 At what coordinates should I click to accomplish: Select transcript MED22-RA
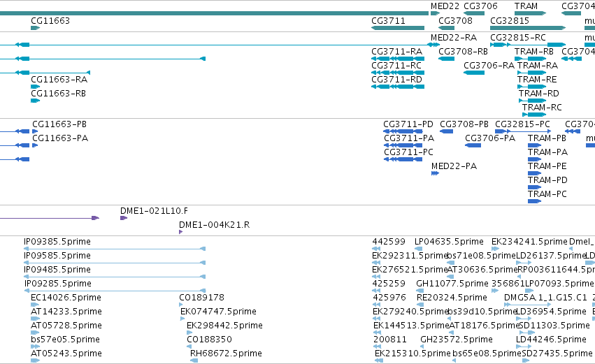click(454, 38)
